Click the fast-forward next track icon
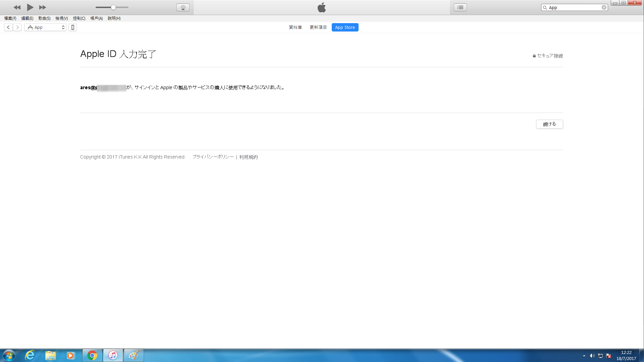The height and width of the screenshot is (362, 644). coord(43,7)
